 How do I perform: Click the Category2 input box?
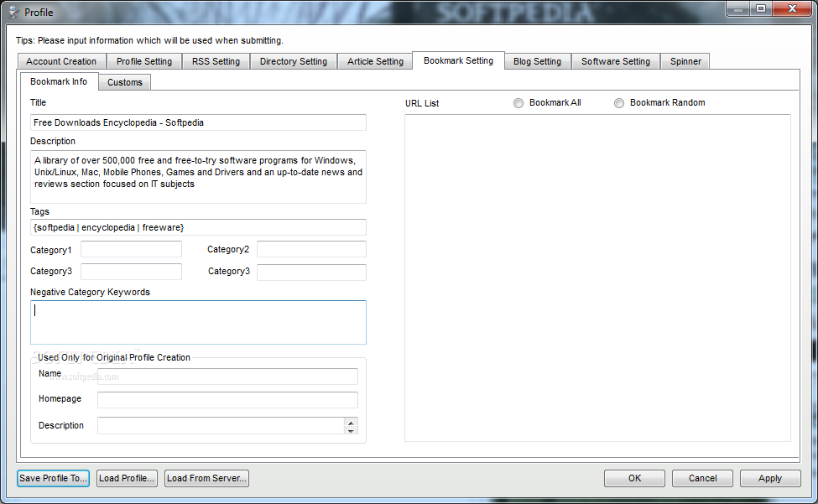click(311, 249)
